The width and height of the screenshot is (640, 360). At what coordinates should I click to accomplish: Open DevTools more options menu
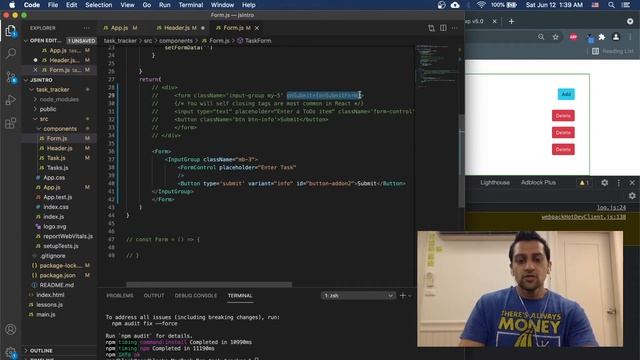pos(619,182)
